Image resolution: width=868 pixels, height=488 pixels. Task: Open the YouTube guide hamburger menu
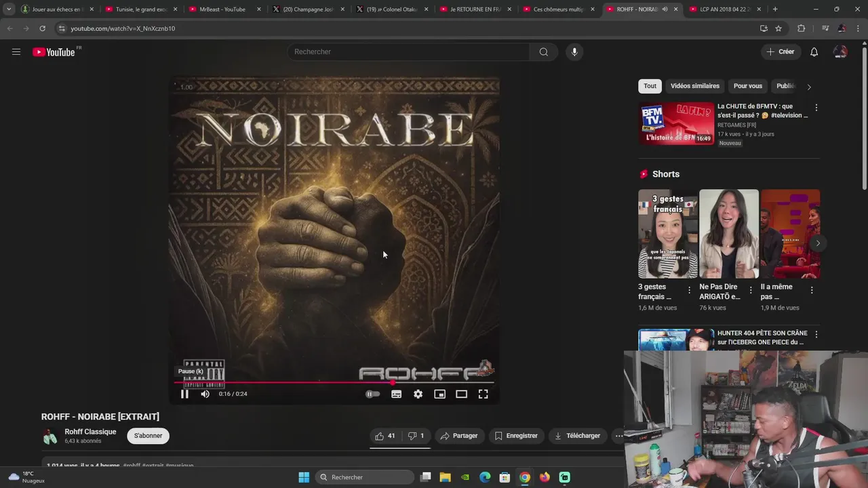pyautogui.click(x=16, y=52)
